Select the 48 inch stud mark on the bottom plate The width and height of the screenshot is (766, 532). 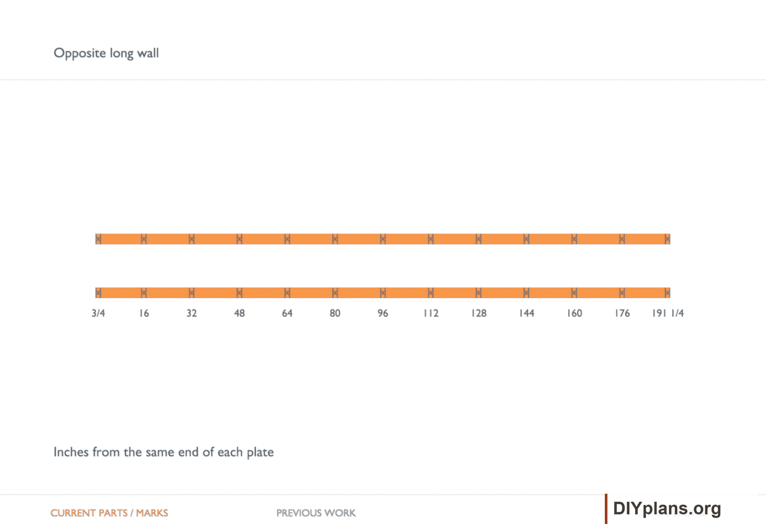click(239, 293)
